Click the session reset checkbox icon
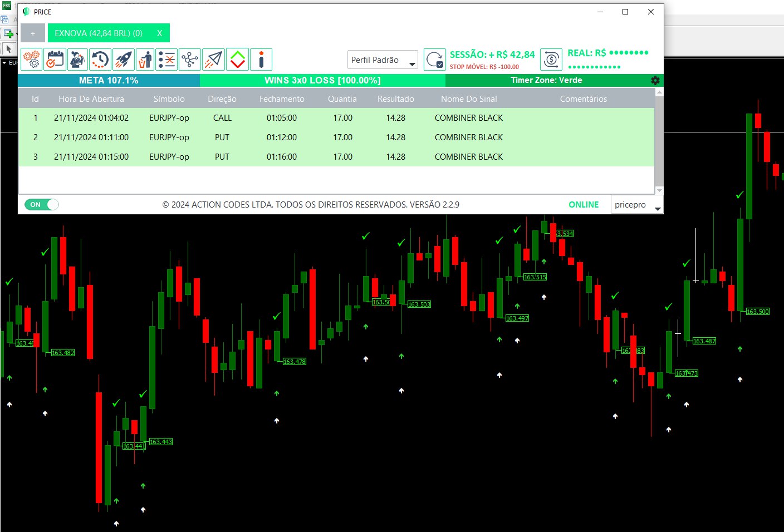784x532 pixels. (x=434, y=60)
